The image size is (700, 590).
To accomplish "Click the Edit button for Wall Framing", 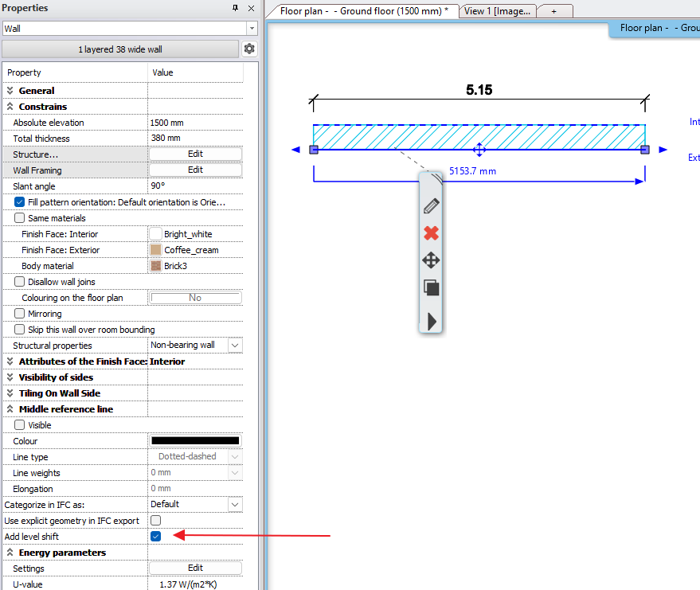I will [x=195, y=170].
